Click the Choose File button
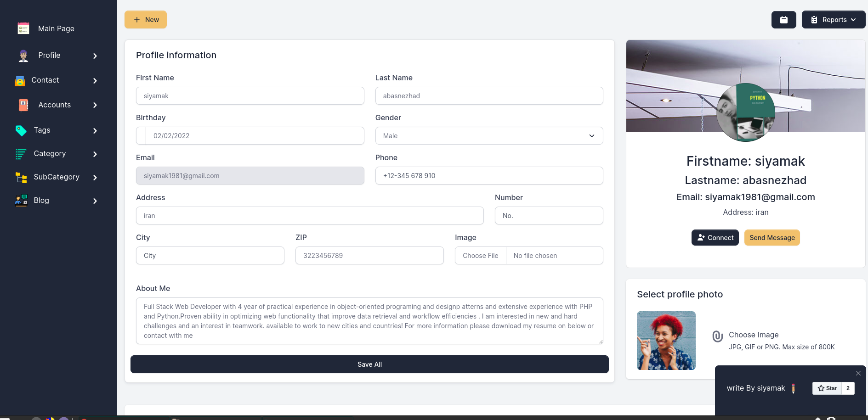 click(481, 256)
